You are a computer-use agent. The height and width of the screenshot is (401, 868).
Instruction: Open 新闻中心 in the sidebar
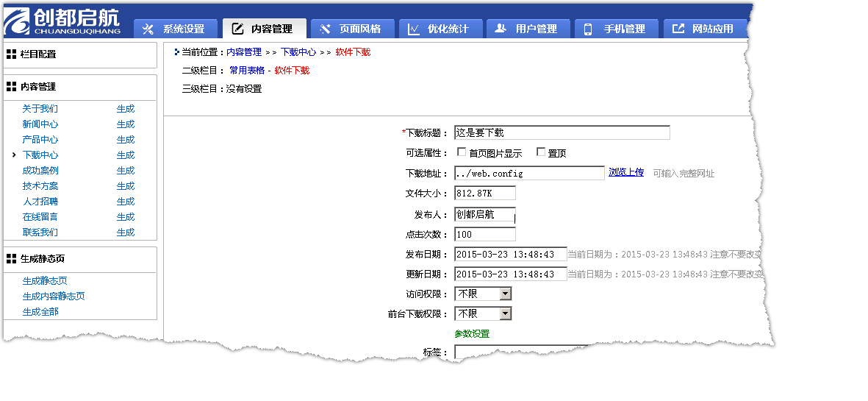coord(40,124)
